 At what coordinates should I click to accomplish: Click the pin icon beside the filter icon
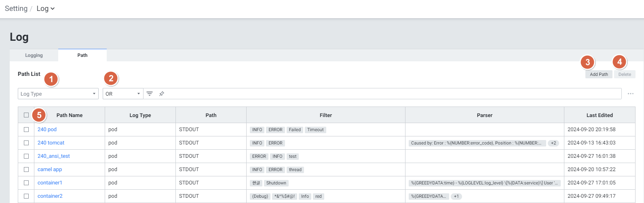pos(161,94)
